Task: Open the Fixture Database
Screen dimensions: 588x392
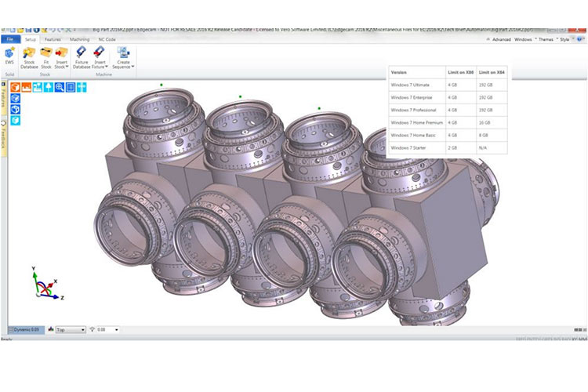Action: 82,58
